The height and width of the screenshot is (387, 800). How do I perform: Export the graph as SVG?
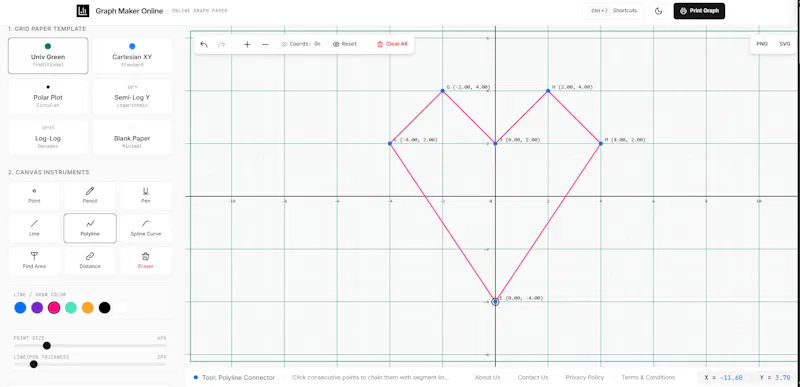[785, 44]
